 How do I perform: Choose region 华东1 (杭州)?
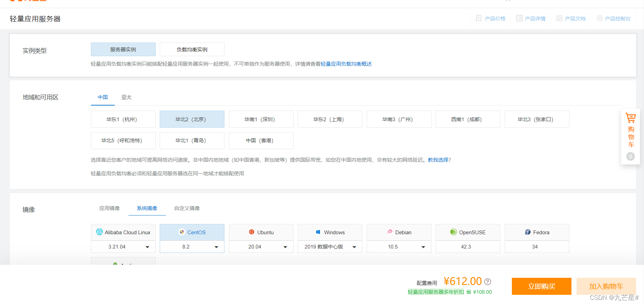pyautogui.click(x=123, y=119)
